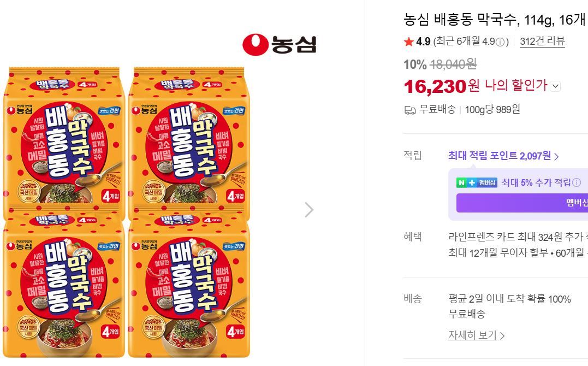Click the red rating star icon

409,42
